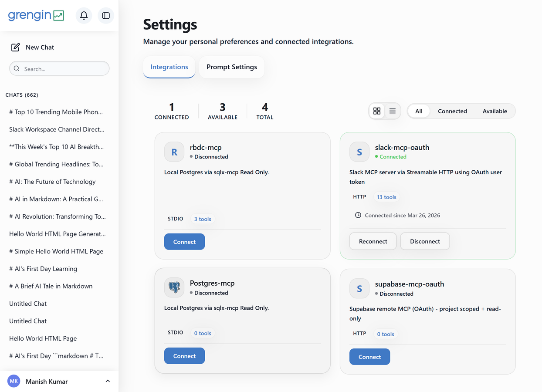Click the supabase-mcp-oauth card title

(x=410, y=284)
